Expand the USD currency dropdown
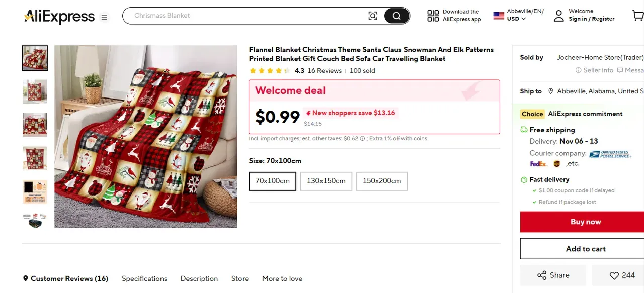644x293 pixels. point(517,19)
